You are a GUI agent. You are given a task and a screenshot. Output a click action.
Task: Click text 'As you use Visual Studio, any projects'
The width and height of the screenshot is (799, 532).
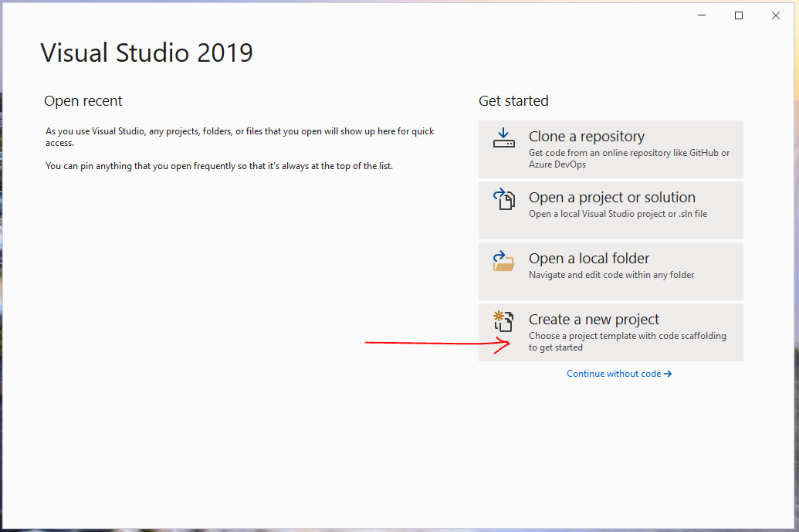[122, 131]
